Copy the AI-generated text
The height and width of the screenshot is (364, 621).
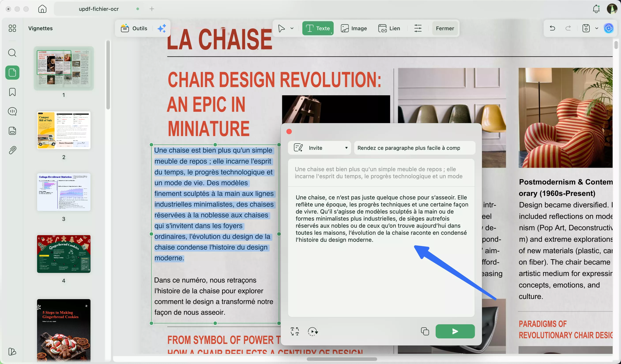[x=425, y=331]
